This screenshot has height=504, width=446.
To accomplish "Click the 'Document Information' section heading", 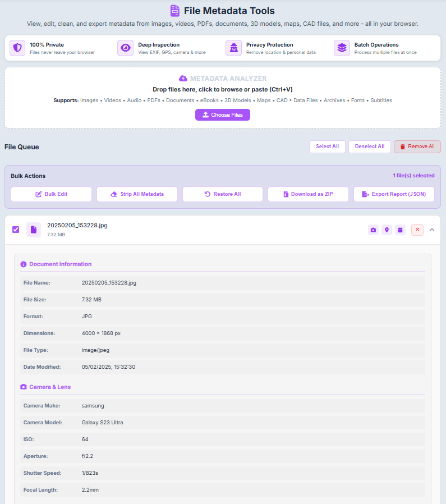I will [61, 264].
